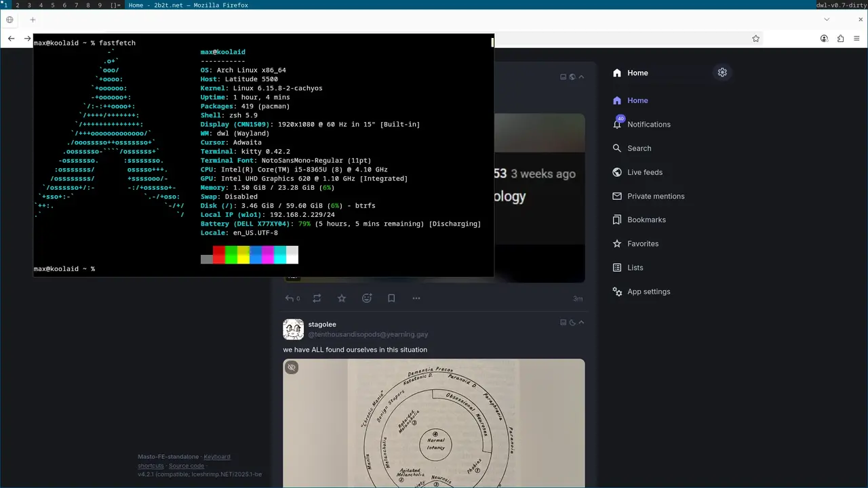Screen dimensions: 868x488
Task: Collapse stagolee's post with the chevron
Action: [581, 323]
